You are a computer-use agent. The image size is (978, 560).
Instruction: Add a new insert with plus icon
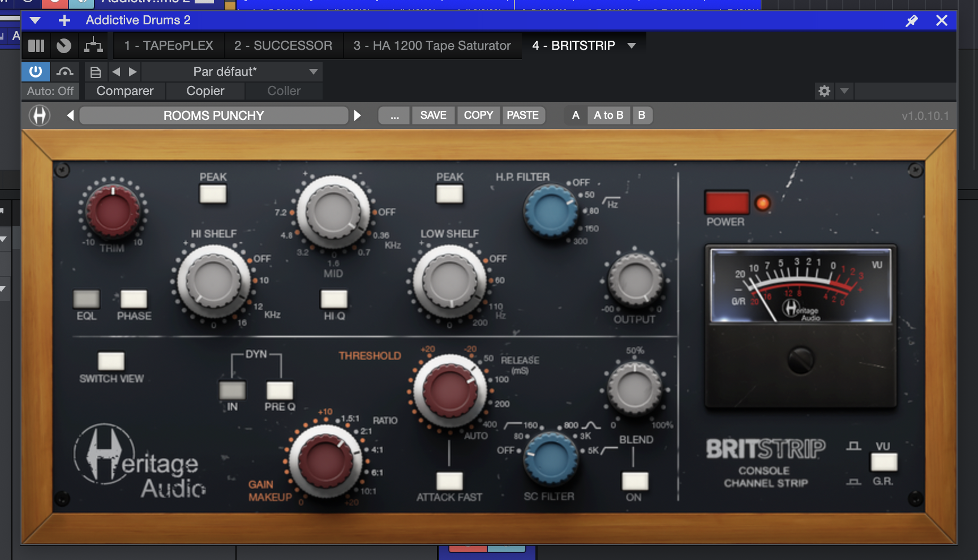65,21
